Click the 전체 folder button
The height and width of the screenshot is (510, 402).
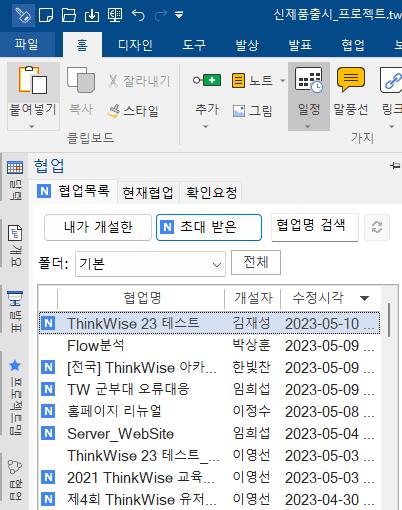256,262
